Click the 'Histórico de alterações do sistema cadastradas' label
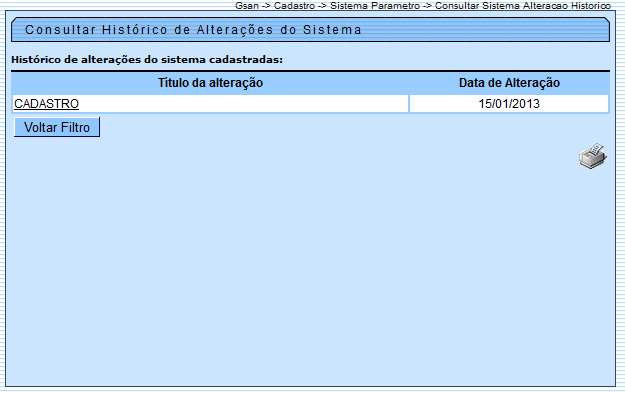625x393 pixels. (x=147, y=60)
